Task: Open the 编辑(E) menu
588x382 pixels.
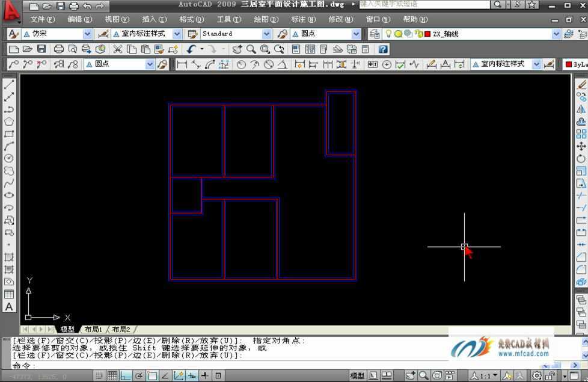Action: [x=79, y=19]
